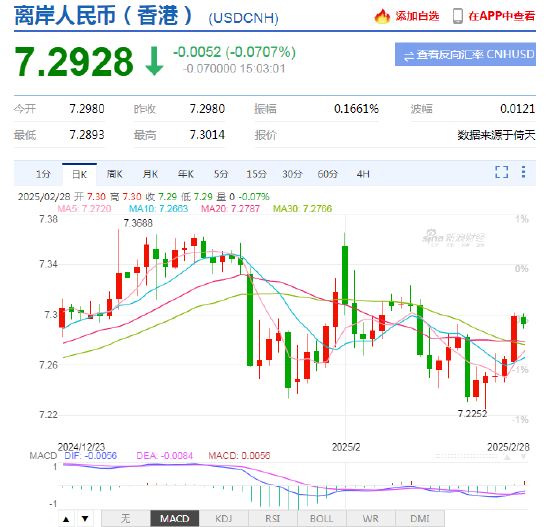Click the down arrow indicator selector
The image size is (550, 527).
pos(85,519)
